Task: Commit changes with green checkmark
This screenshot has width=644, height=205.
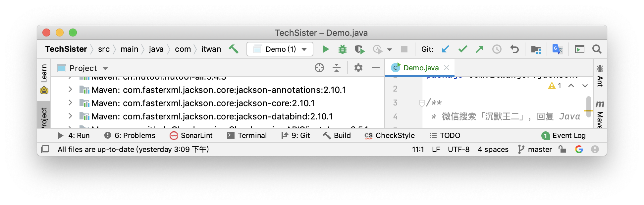Action: (x=462, y=49)
